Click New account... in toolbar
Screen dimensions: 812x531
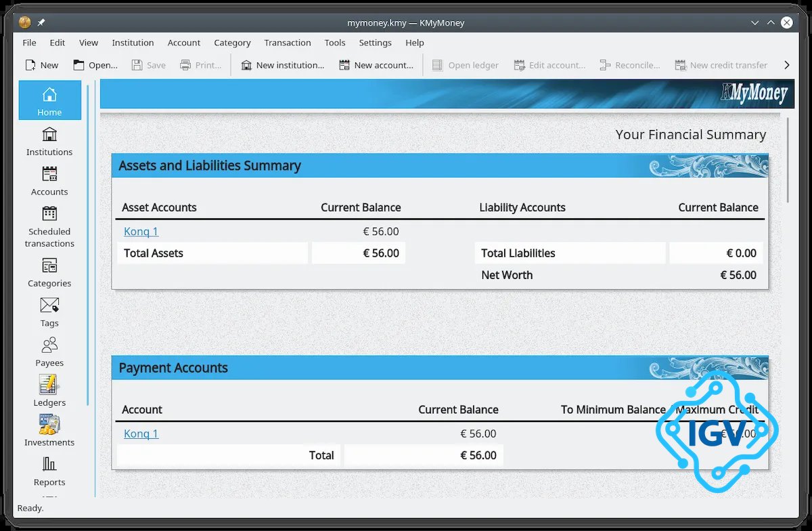pyautogui.click(x=376, y=65)
